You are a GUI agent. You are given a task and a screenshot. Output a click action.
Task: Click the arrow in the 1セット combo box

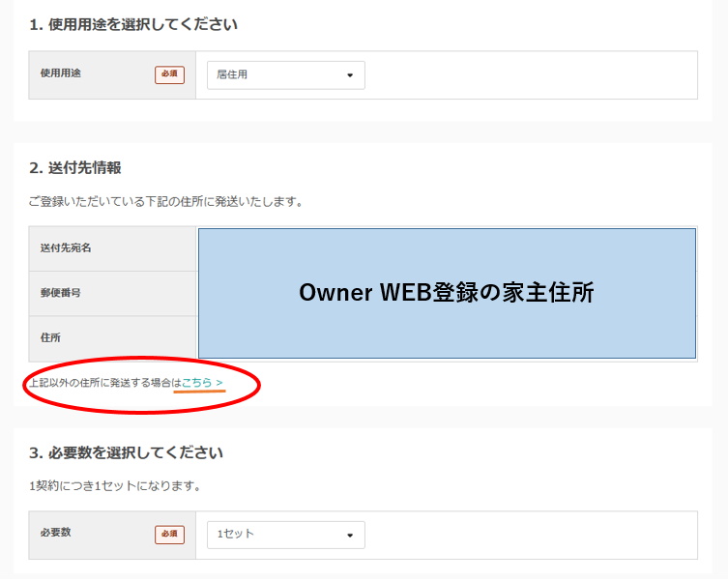[350, 536]
